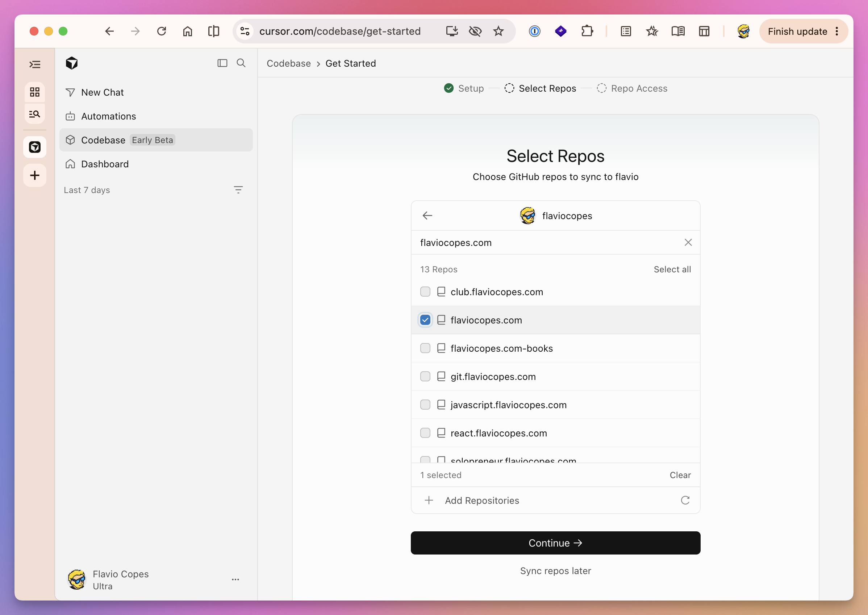Screen dimensions: 868x615
Task: Check flaviocopes.com-books repo
Action: point(425,348)
